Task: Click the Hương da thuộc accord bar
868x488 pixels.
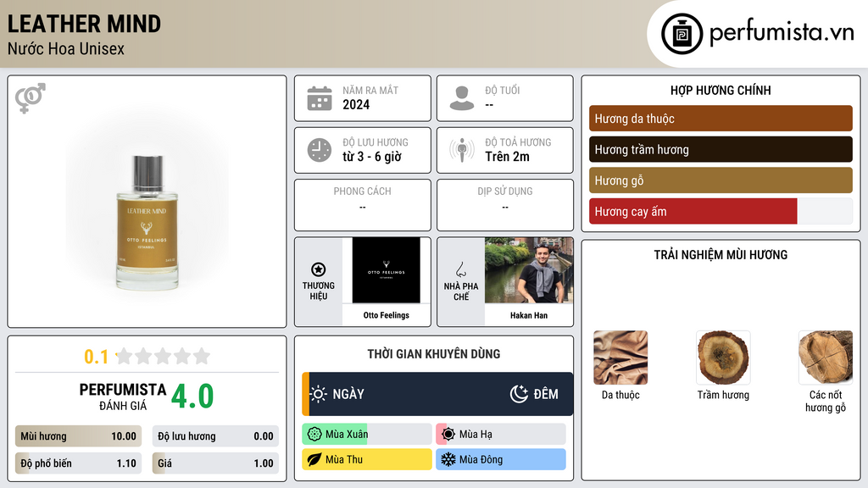Action: 721,119
